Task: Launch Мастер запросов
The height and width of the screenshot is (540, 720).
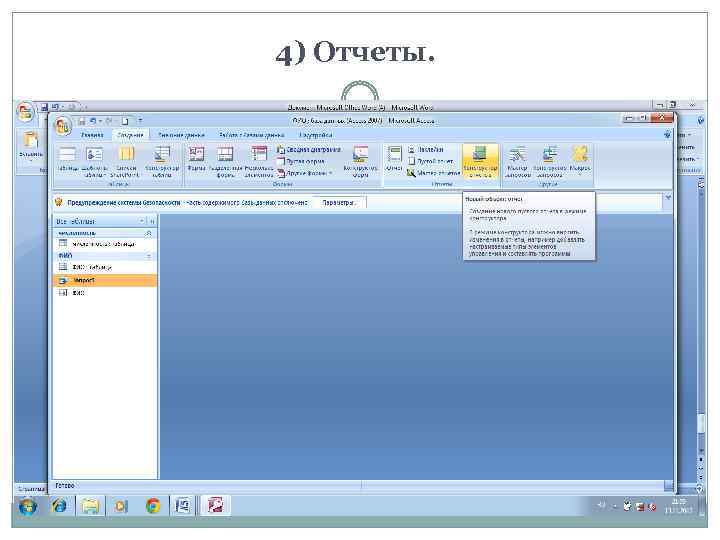Action: tap(518, 161)
